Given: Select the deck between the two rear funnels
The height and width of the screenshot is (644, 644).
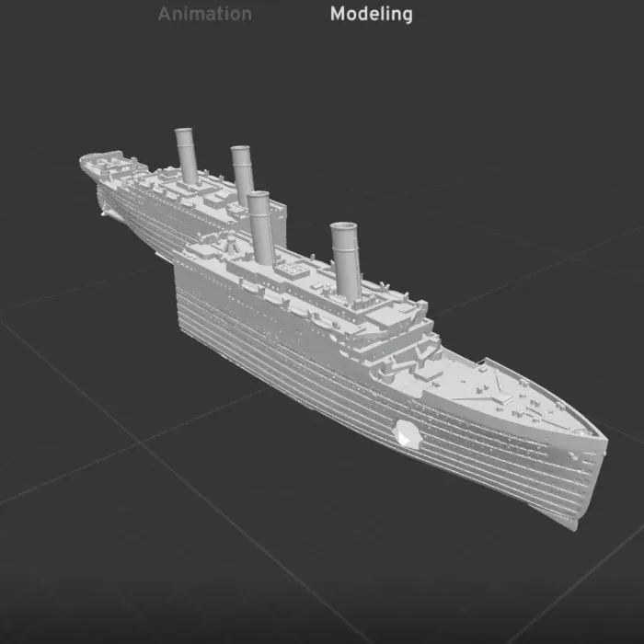Looking at the screenshot, I should [x=213, y=179].
